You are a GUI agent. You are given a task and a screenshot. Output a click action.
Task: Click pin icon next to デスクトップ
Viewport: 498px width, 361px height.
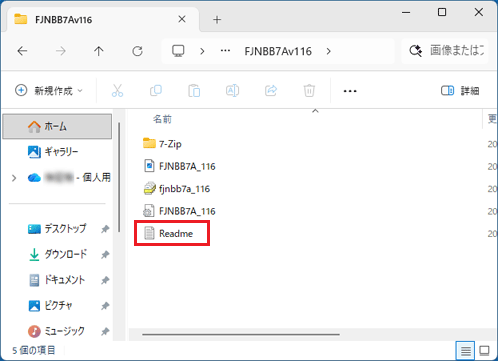(105, 229)
